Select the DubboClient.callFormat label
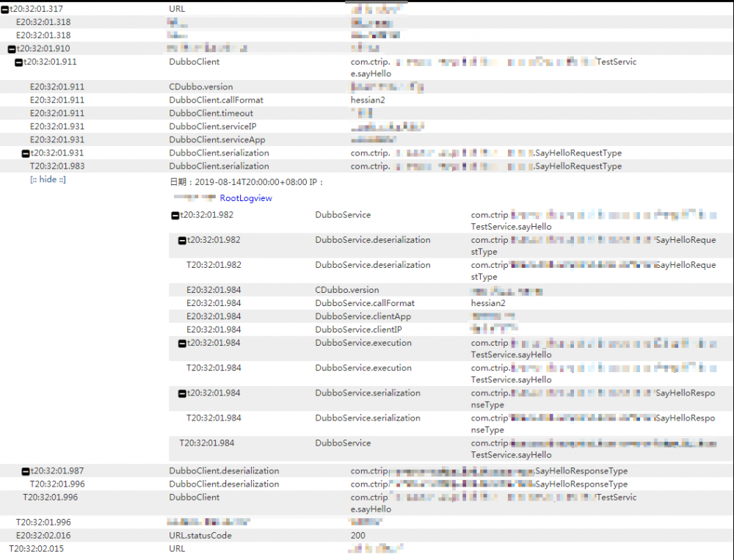Screen dimensions: 734x560 point(216,100)
